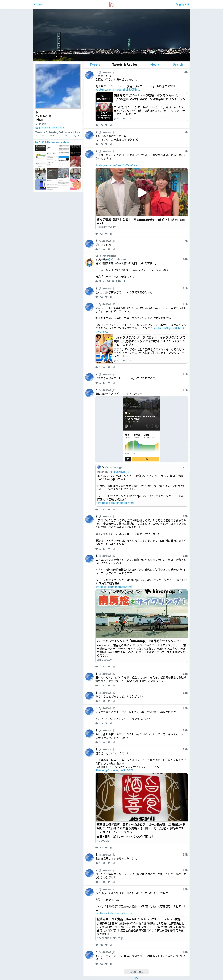Open search via the magnifier icon in header
Viewport: 223px width, 980px height.
177,5
